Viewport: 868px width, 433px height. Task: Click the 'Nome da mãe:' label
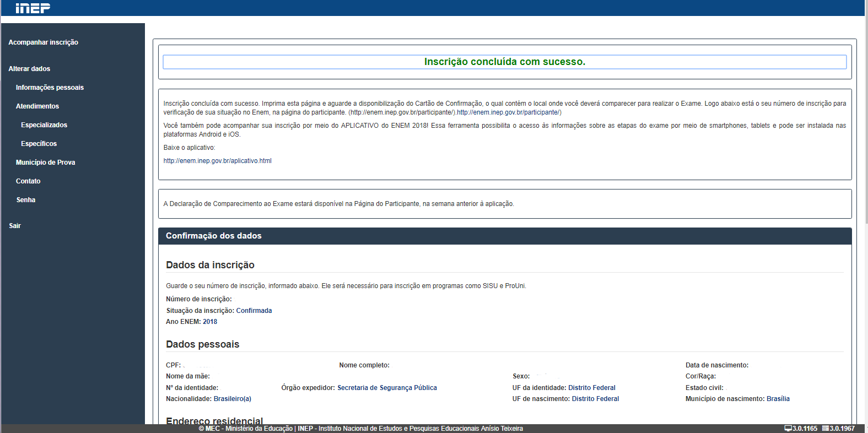(188, 376)
